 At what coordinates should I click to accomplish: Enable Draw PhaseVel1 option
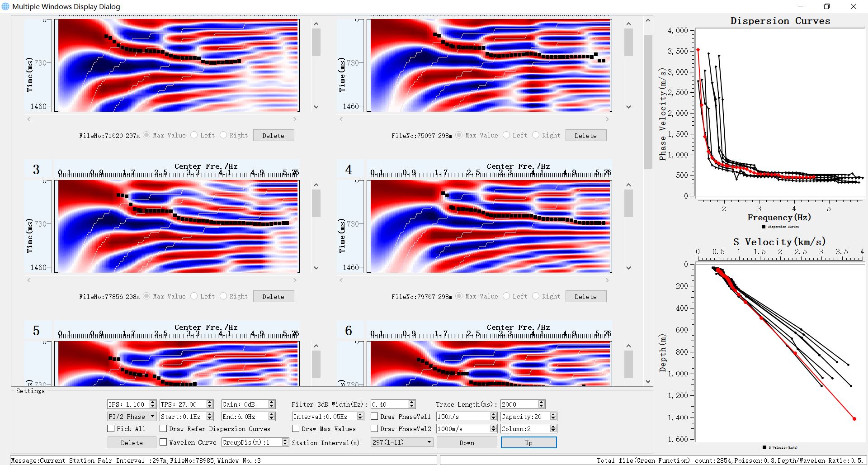(x=374, y=416)
